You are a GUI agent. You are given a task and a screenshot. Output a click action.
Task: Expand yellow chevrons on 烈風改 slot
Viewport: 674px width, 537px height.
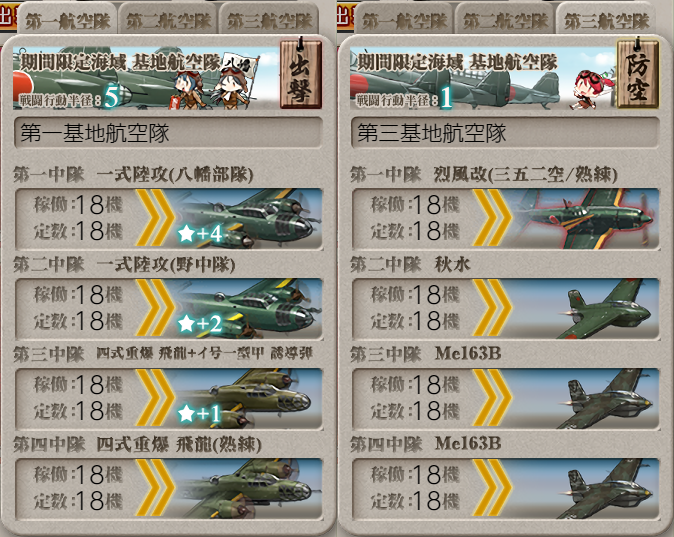tap(492, 218)
